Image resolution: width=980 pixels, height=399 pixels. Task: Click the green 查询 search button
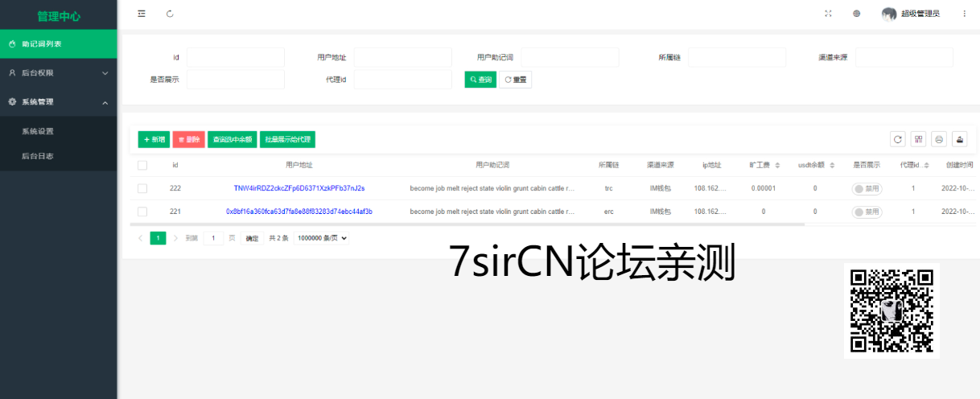click(480, 80)
